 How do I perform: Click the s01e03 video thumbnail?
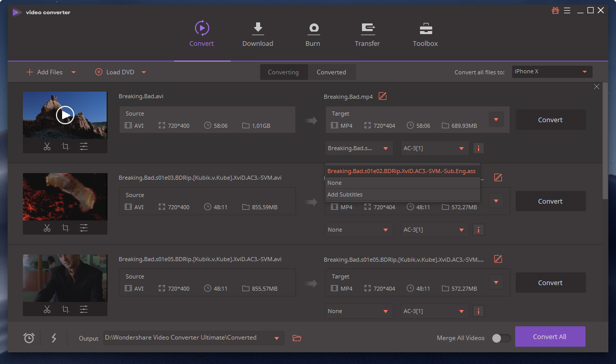(65, 197)
